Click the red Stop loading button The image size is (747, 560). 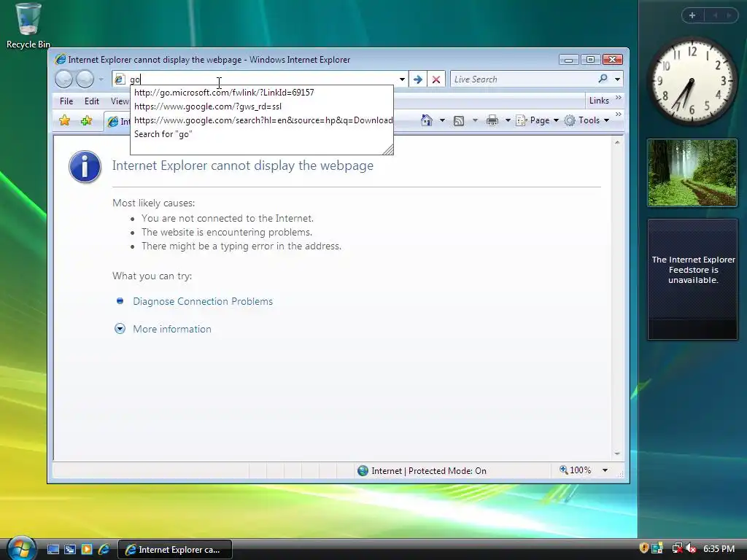(x=436, y=79)
